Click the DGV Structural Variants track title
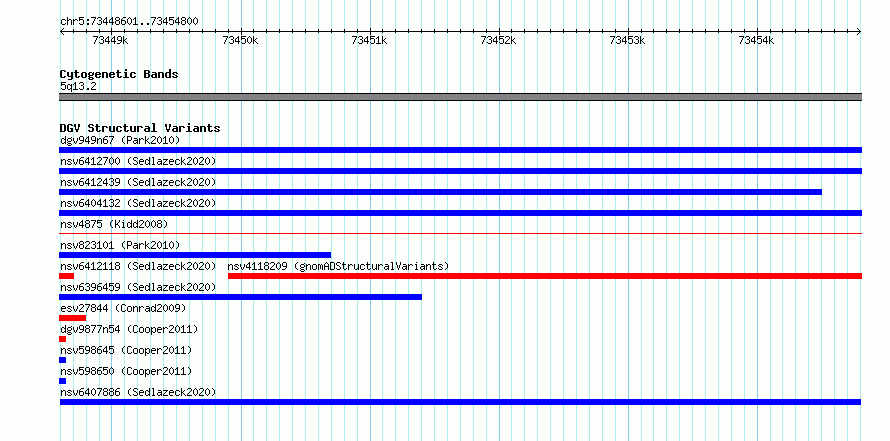Viewport: 890px width, 441px height. 140,128
